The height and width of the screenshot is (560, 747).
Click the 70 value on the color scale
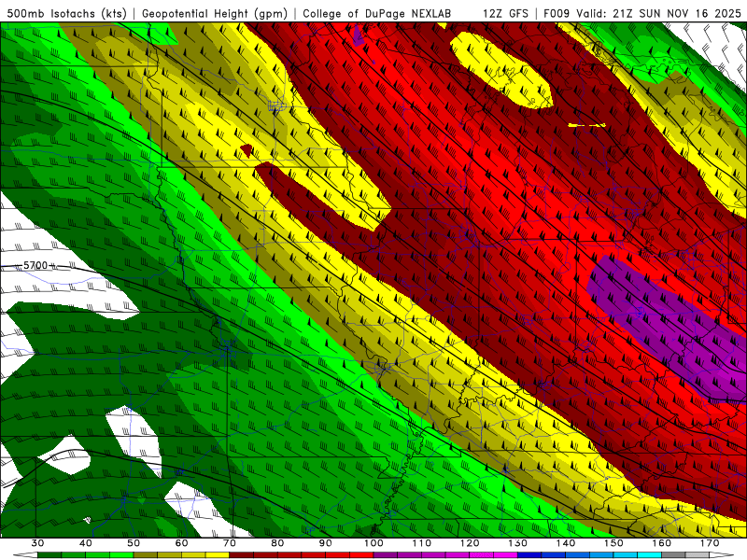pyautogui.click(x=230, y=543)
